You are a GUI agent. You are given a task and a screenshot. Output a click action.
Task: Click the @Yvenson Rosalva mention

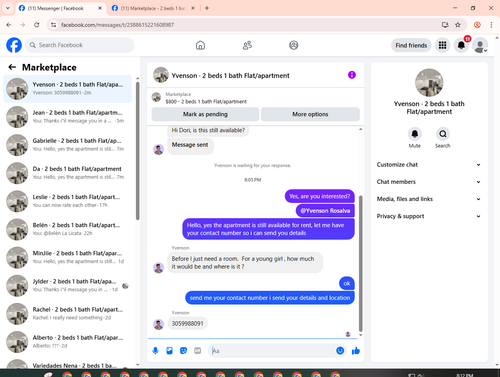[325, 211]
